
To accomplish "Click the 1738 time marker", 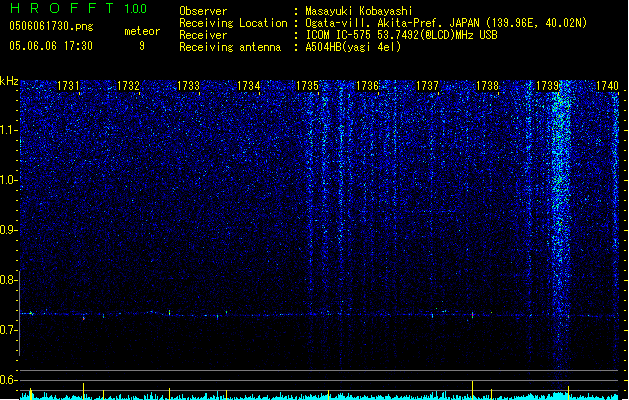I will (x=487, y=86).
